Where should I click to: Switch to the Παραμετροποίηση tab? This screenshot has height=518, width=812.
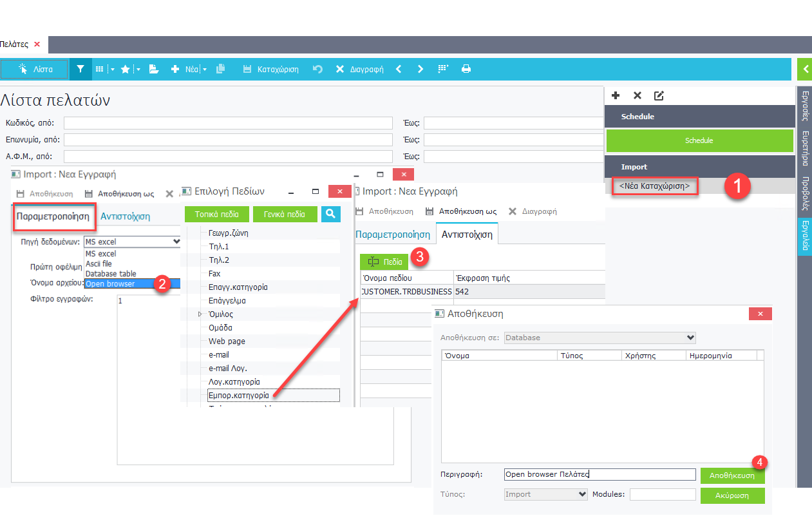tap(53, 216)
